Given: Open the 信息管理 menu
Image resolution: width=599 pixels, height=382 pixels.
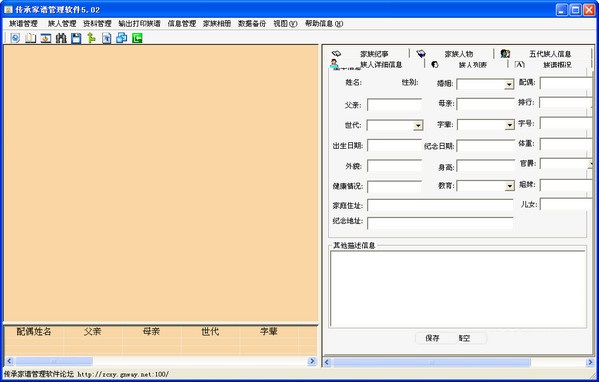Looking at the screenshot, I should (182, 24).
